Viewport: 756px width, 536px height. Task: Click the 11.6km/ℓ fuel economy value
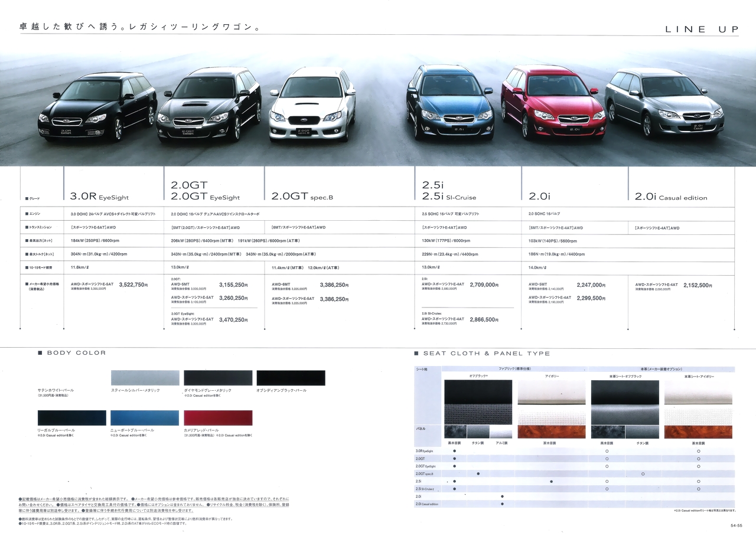79,267
